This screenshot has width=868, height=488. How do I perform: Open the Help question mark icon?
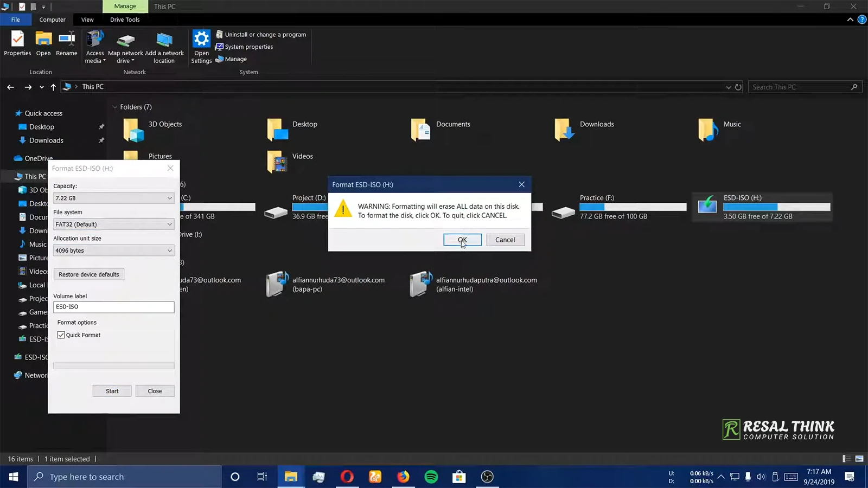861,20
